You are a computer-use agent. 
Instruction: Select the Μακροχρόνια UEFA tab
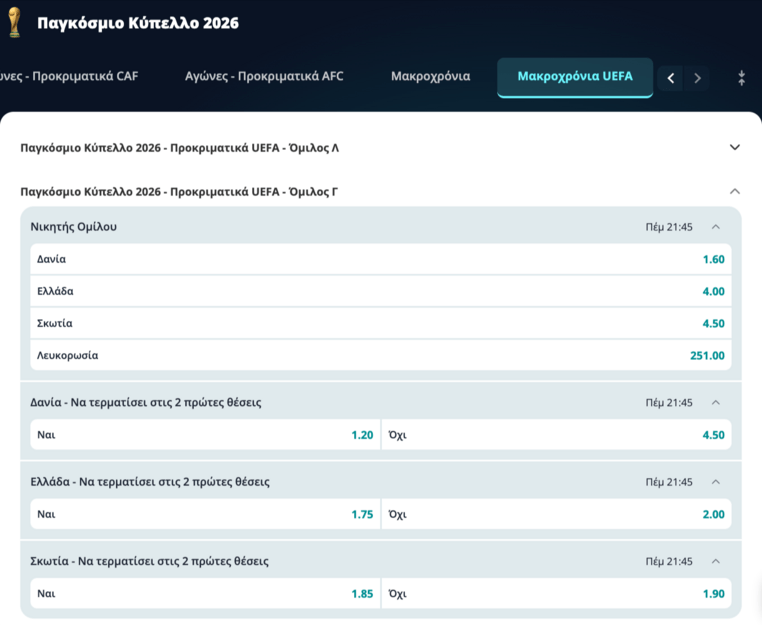(x=574, y=76)
